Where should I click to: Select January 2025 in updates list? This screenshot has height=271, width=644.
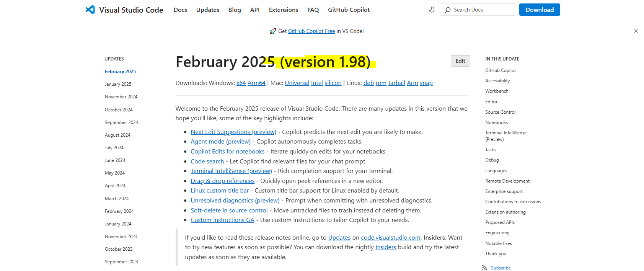(118, 84)
